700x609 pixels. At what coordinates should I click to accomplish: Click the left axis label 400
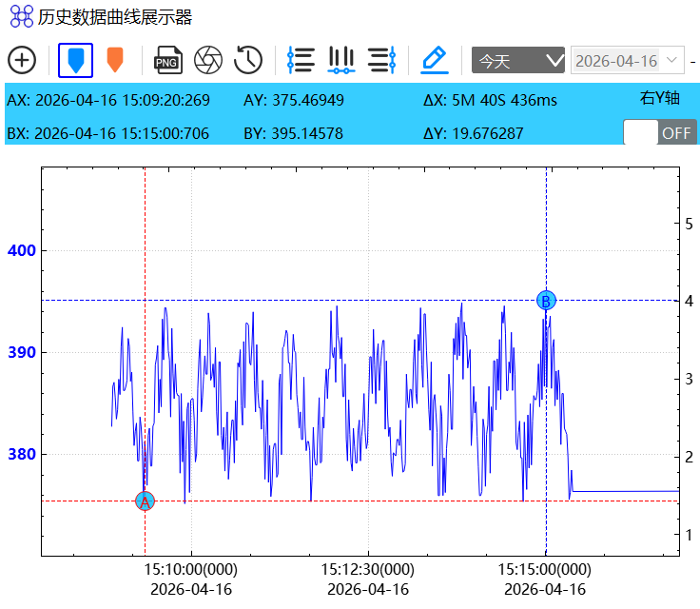[x=22, y=250]
